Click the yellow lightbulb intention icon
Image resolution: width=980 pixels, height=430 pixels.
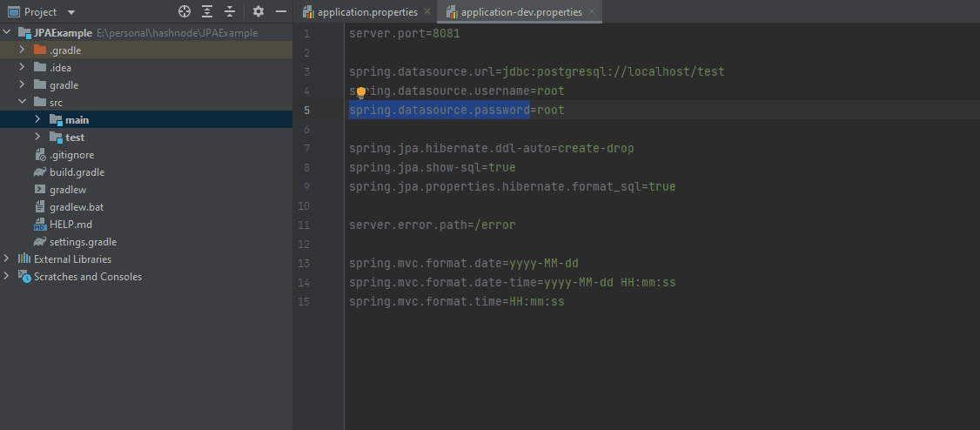pyautogui.click(x=360, y=92)
